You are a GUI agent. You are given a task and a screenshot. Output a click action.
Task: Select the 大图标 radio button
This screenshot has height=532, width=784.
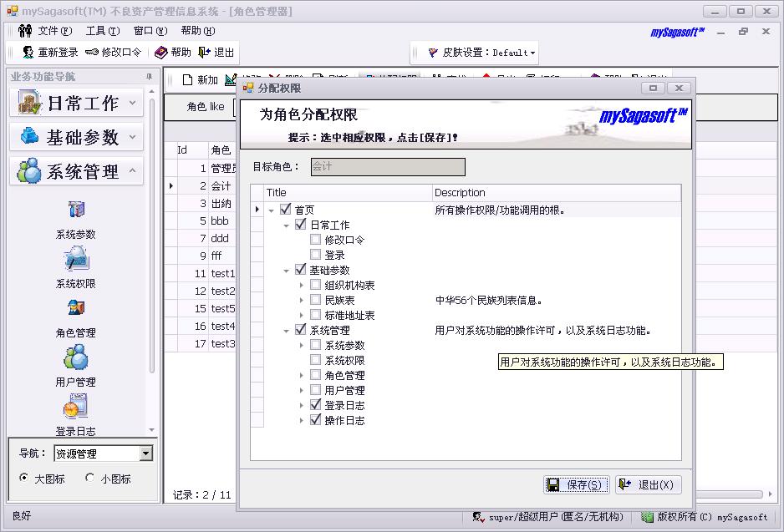23,478
